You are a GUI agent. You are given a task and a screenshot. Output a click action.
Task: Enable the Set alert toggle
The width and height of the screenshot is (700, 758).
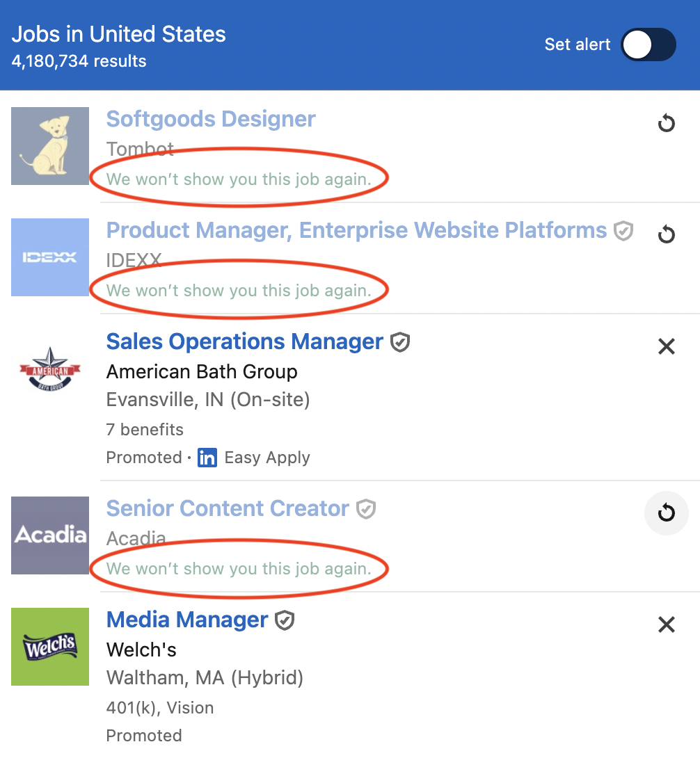(648, 45)
